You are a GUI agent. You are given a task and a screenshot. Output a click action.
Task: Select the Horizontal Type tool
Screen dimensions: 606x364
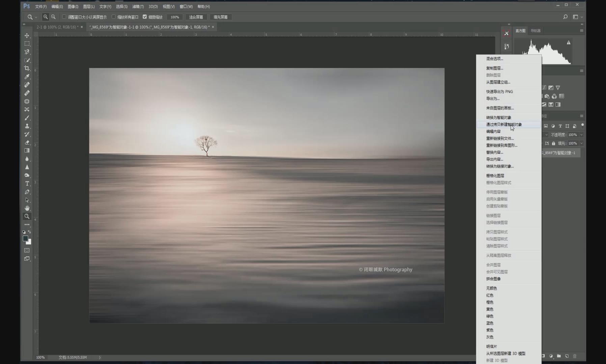pyautogui.click(x=27, y=184)
